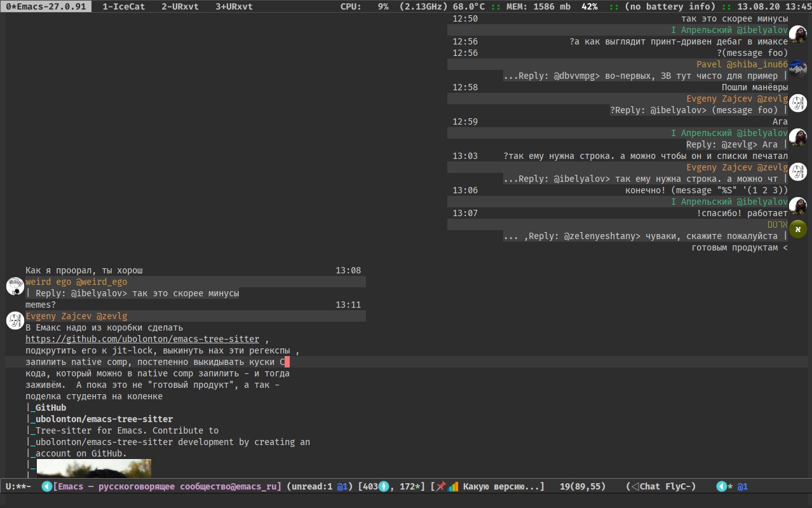Click the members icon after 403

pos(383,487)
